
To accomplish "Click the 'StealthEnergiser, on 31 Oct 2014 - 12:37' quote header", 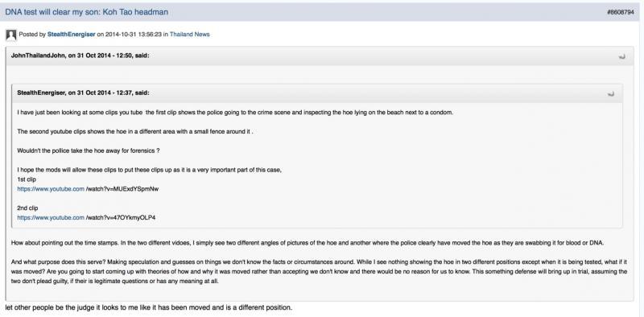I will click(83, 93).
